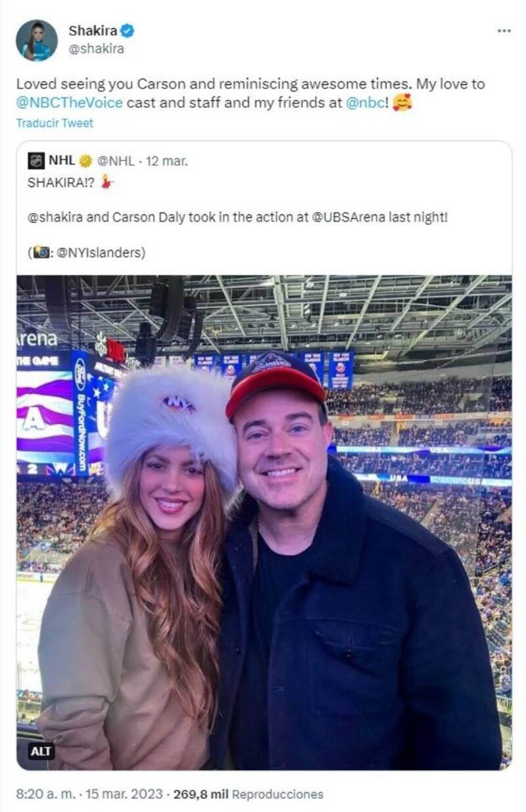Open the ALT image description badge

pyautogui.click(x=41, y=752)
